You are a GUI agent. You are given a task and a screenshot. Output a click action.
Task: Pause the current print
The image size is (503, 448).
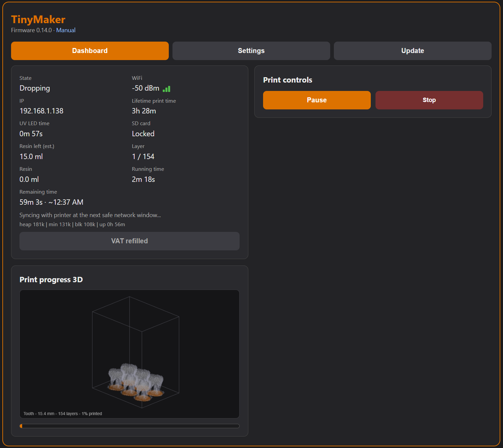(x=317, y=100)
